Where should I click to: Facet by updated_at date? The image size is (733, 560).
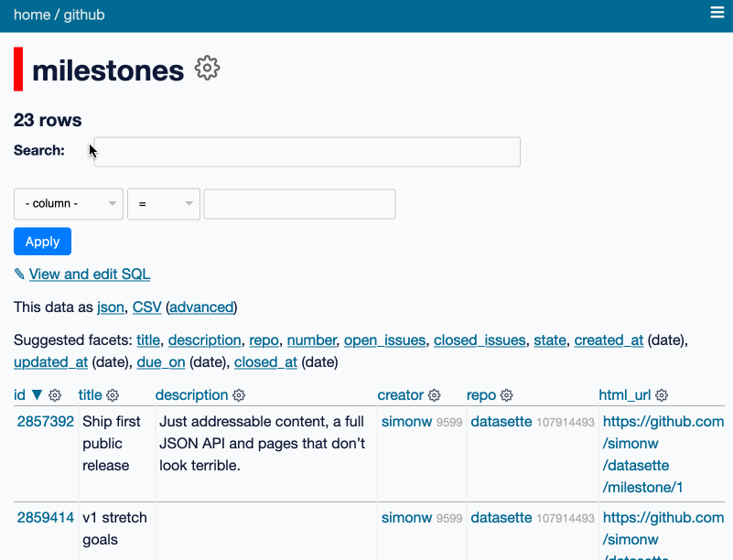point(51,362)
